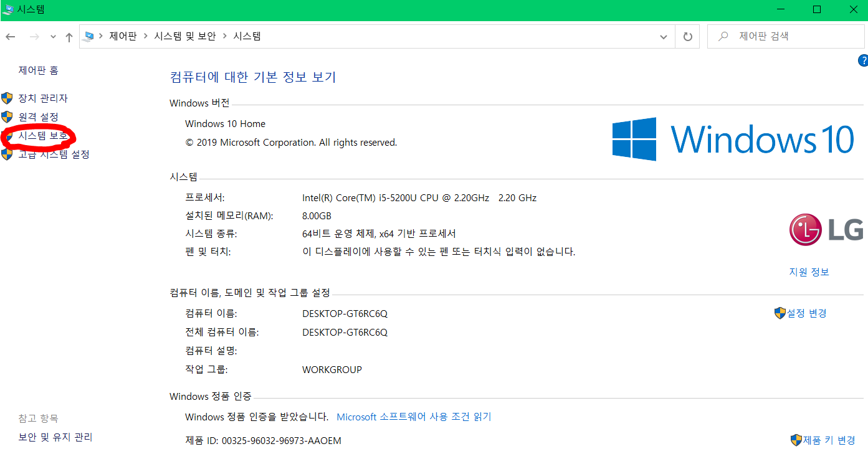Click 컴퓨터에 대한 기본 정보 보기 heading
The width and height of the screenshot is (868, 454).
(x=253, y=77)
